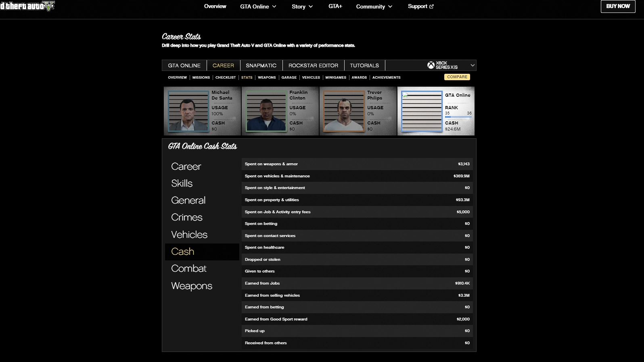Select the Combat stats category
The width and height of the screenshot is (644, 362).
tap(188, 268)
